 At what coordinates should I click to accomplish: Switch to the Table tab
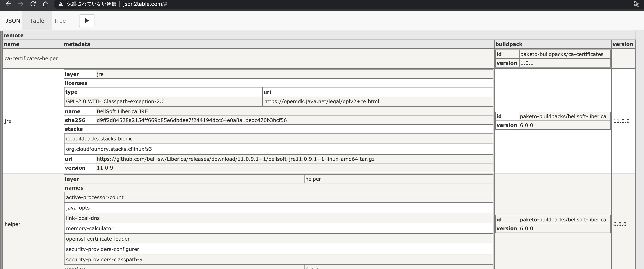pos(37,21)
